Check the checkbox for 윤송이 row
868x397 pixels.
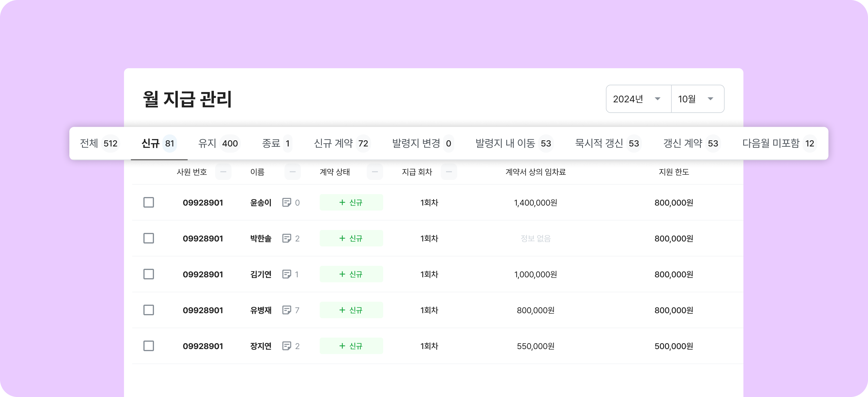pos(149,202)
